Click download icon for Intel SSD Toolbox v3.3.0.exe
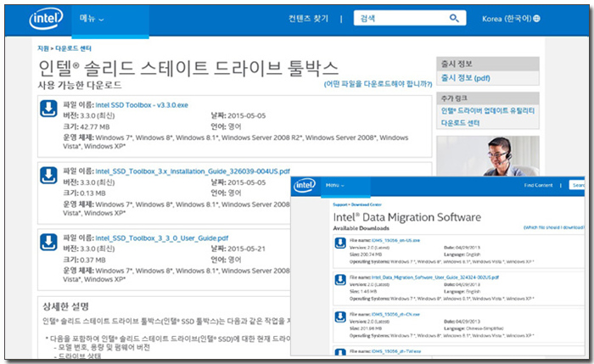594x364 pixels. coord(48,109)
